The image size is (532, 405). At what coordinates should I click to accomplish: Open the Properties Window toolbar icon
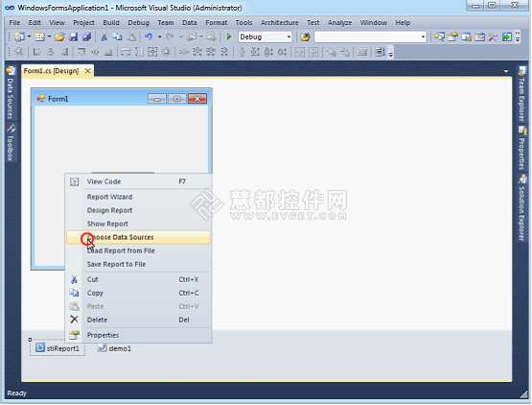click(452, 36)
